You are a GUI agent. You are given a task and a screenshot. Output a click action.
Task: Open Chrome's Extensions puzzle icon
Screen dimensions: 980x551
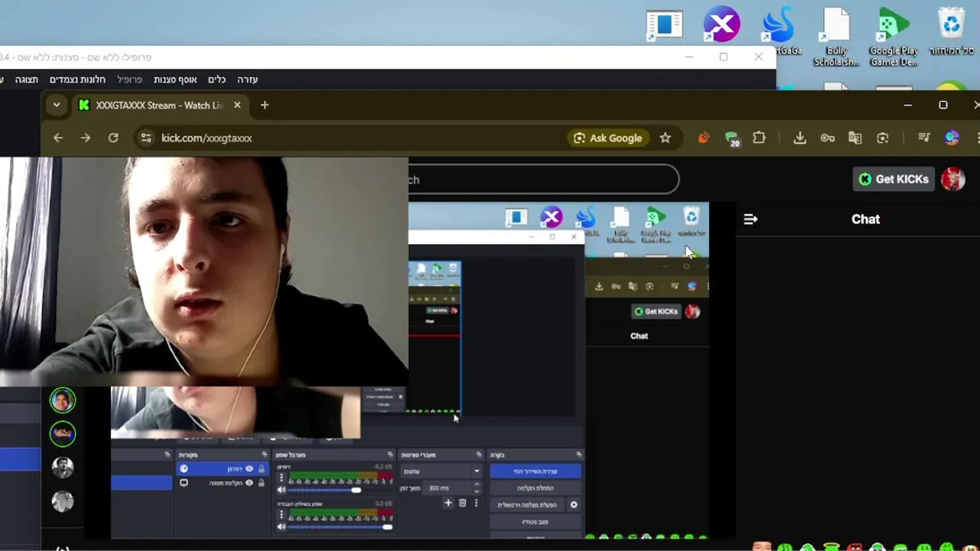tap(759, 138)
